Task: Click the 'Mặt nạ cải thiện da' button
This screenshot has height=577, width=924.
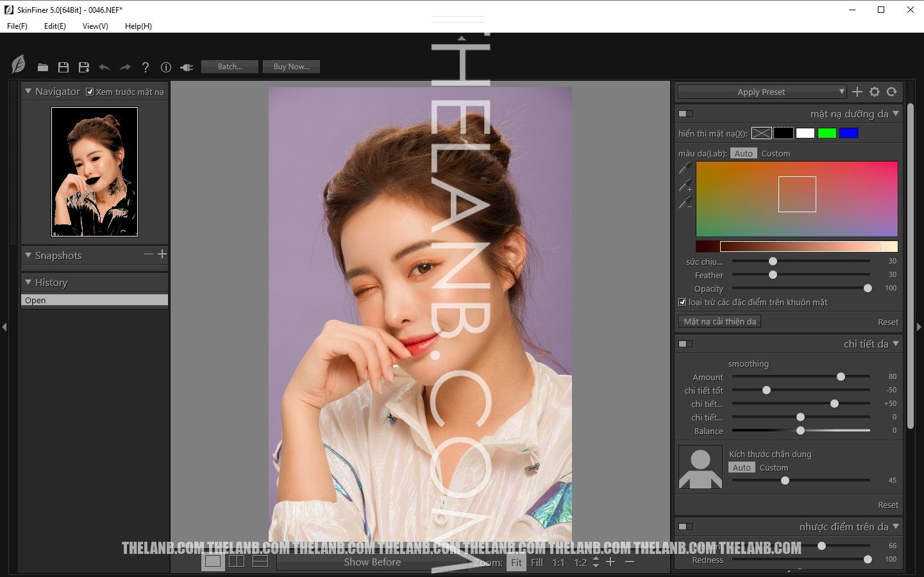Action: tap(719, 322)
